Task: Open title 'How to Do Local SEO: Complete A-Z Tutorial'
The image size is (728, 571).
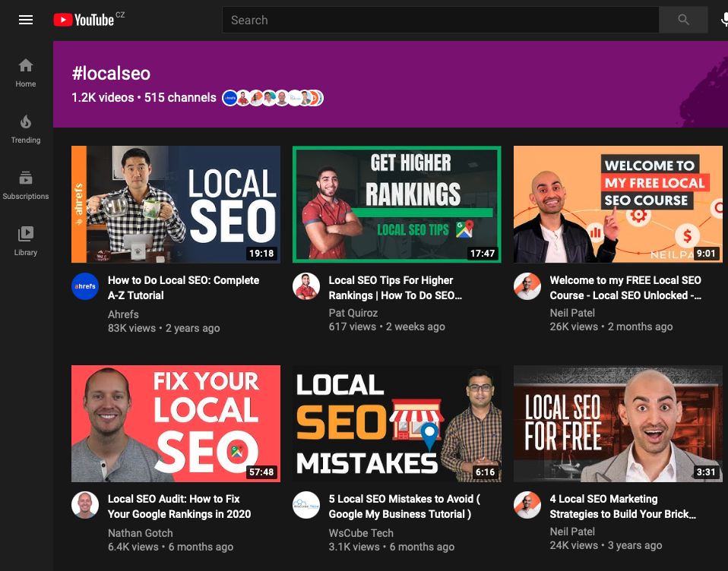Action: click(x=183, y=288)
